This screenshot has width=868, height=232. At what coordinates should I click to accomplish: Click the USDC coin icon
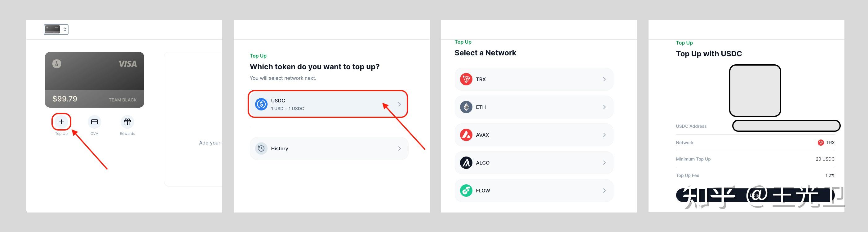[x=261, y=104]
